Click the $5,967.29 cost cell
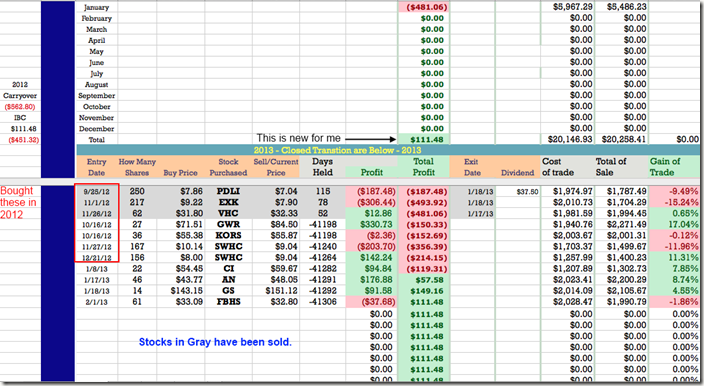The image size is (704, 386). pyautogui.click(x=568, y=7)
